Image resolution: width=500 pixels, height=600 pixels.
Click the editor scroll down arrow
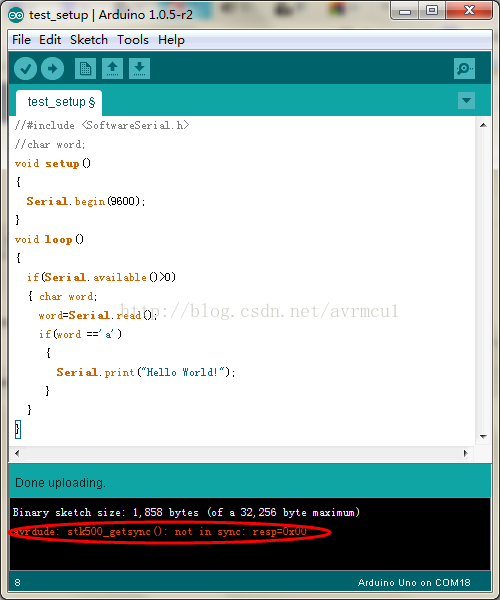(483, 436)
